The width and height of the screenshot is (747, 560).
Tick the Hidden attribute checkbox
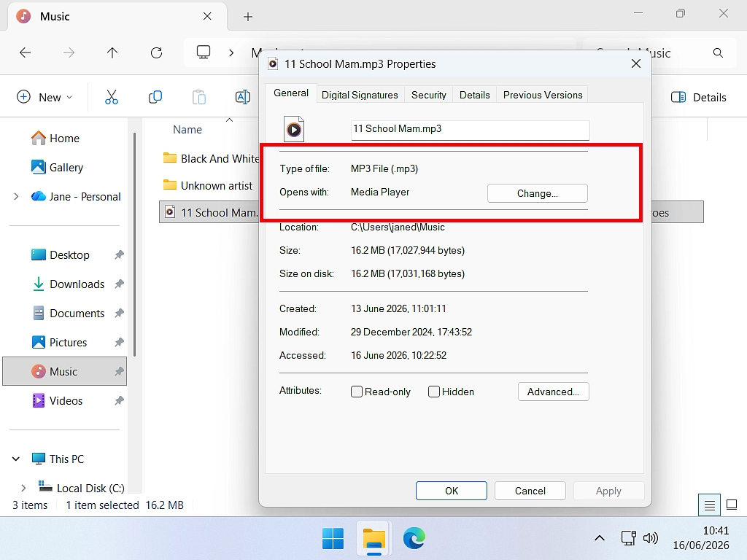coord(434,392)
